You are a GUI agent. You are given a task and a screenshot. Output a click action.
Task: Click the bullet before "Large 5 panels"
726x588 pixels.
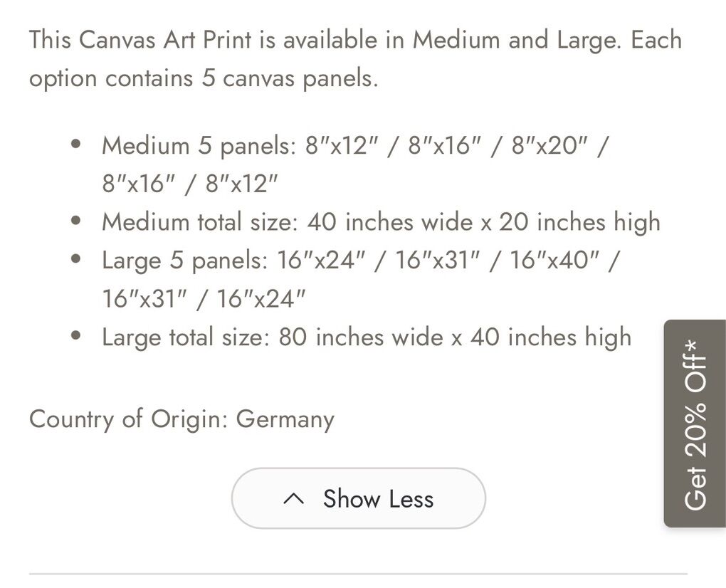[77, 260]
